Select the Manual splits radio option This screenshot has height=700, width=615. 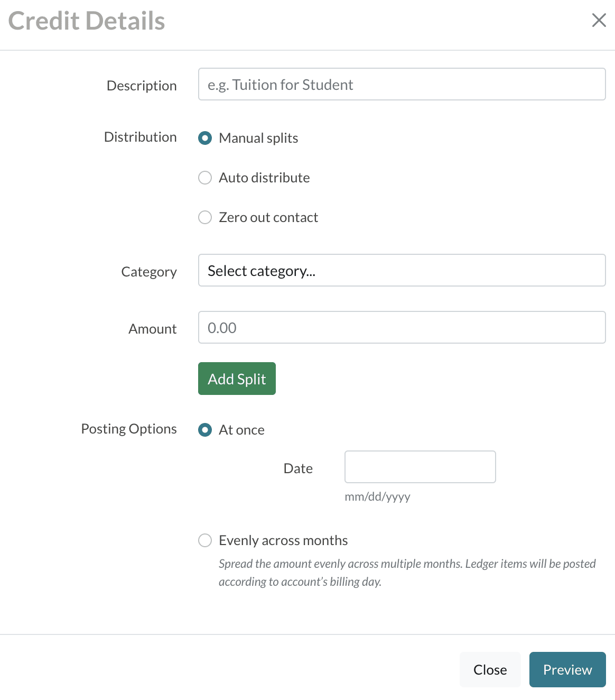pos(205,138)
